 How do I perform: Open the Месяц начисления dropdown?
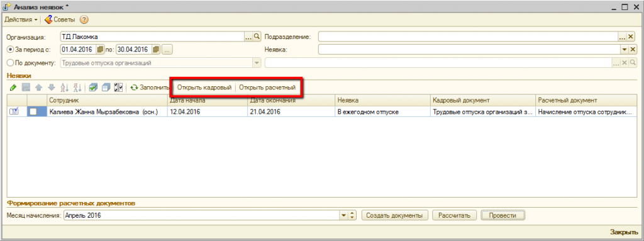pos(343,215)
